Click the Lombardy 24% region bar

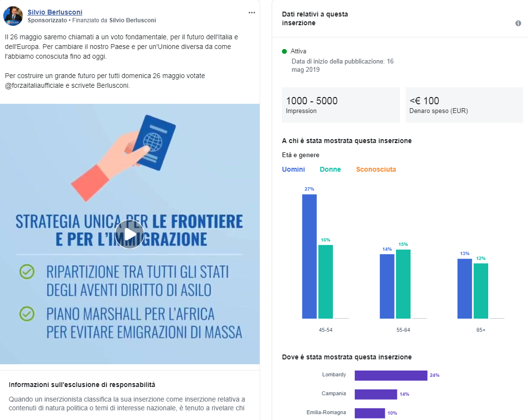pyautogui.click(x=391, y=375)
